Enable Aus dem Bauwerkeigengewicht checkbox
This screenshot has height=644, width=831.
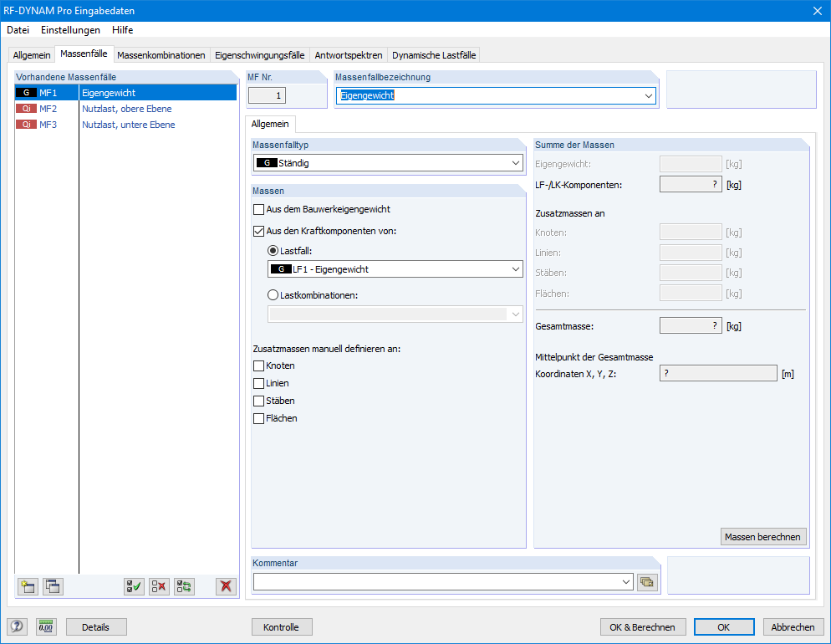(258, 209)
